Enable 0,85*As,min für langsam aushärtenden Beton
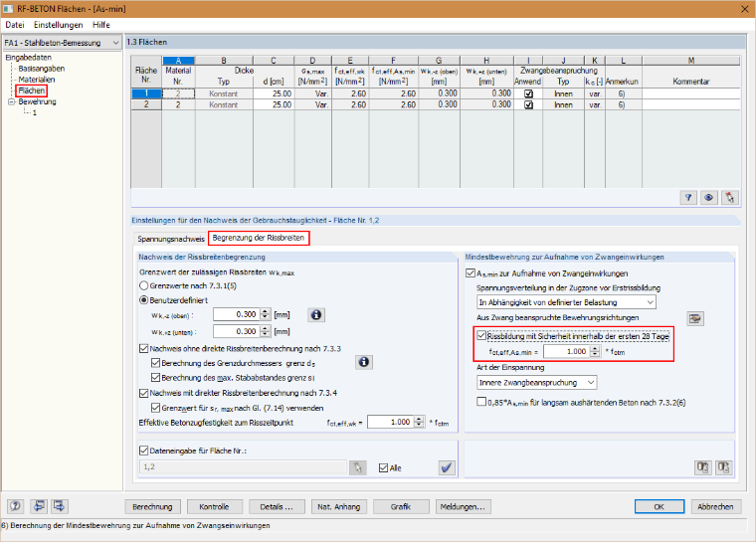This screenshot has height=542, width=756. tap(481, 402)
